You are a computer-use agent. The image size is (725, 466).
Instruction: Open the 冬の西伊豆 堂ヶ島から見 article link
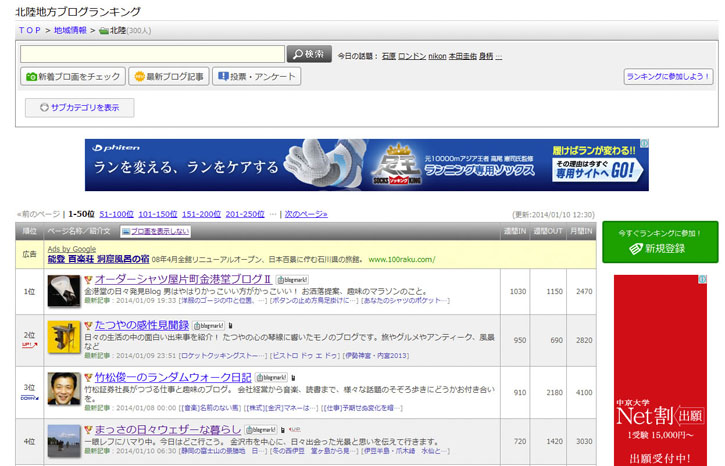314,451
